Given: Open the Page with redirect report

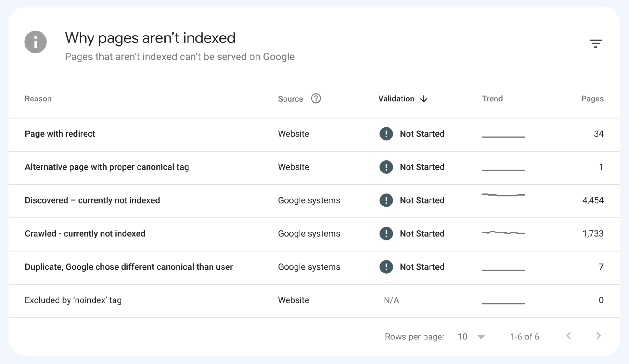Looking at the screenshot, I should pos(60,134).
